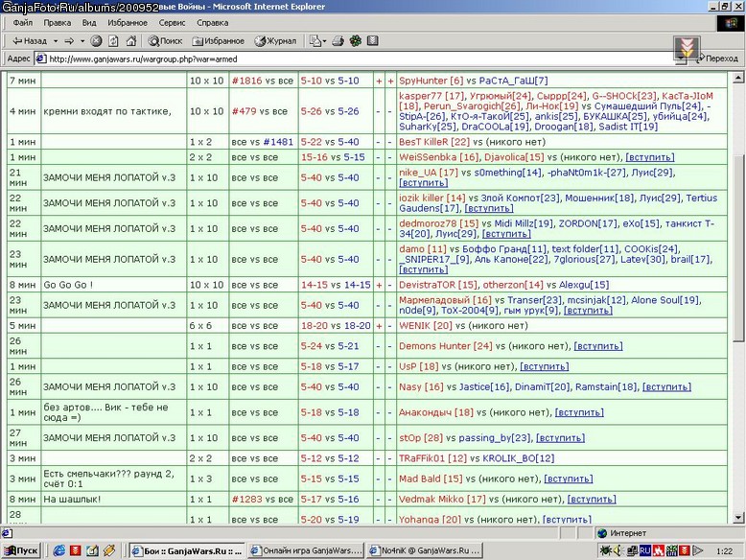746x560 pixels.
Task: Go forward with the right arrow button
Action: pos(69,41)
